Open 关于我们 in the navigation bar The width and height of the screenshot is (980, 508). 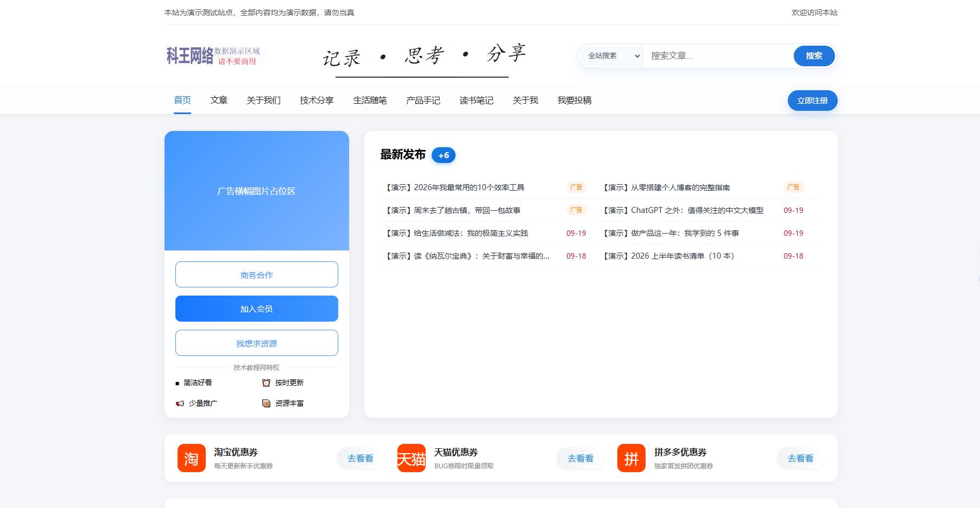click(x=263, y=101)
